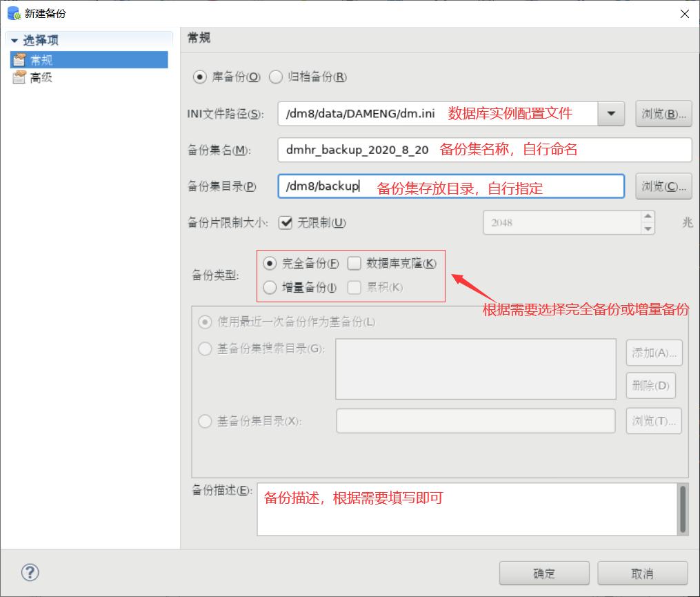700x597 pixels.
Task: Select the 库备份 radio button
Action: coord(199,77)
